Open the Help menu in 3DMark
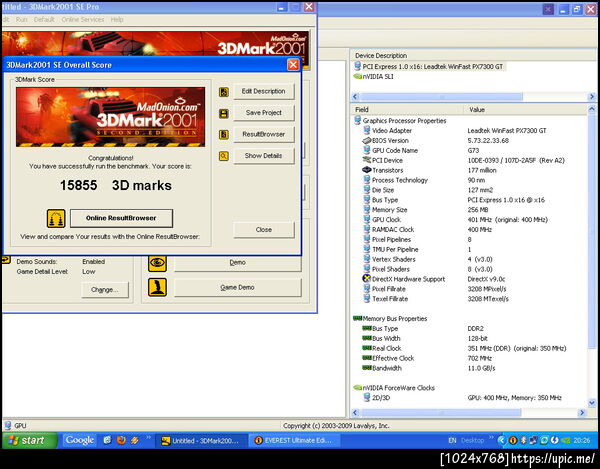The height and width of the screenshot is (469, 600). point(117,20)
